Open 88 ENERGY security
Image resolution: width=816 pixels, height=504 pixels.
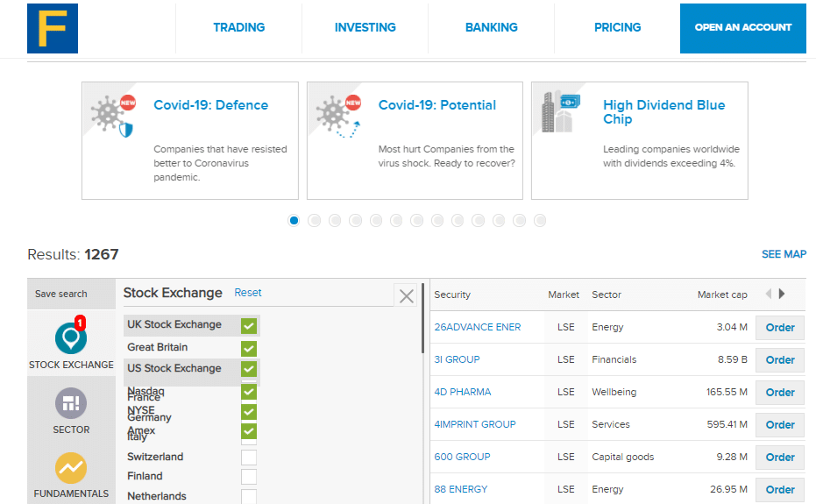[460, 489]
